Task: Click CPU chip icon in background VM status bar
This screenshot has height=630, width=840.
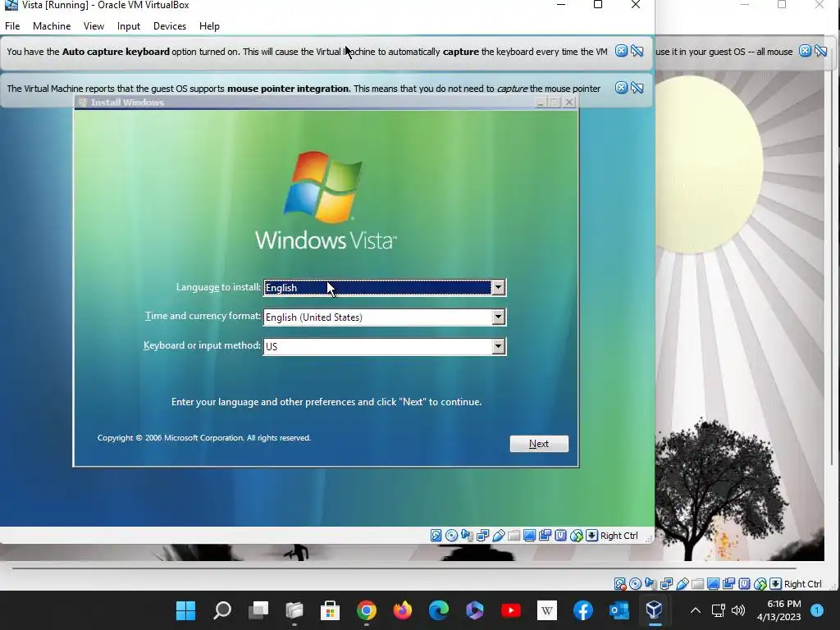Action: (x=744, y=584)
